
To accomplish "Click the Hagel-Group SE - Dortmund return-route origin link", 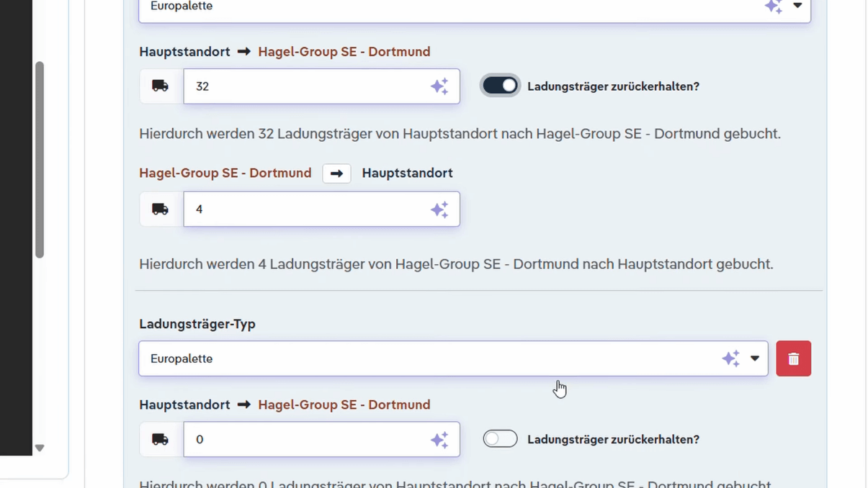I will point(225,173).
